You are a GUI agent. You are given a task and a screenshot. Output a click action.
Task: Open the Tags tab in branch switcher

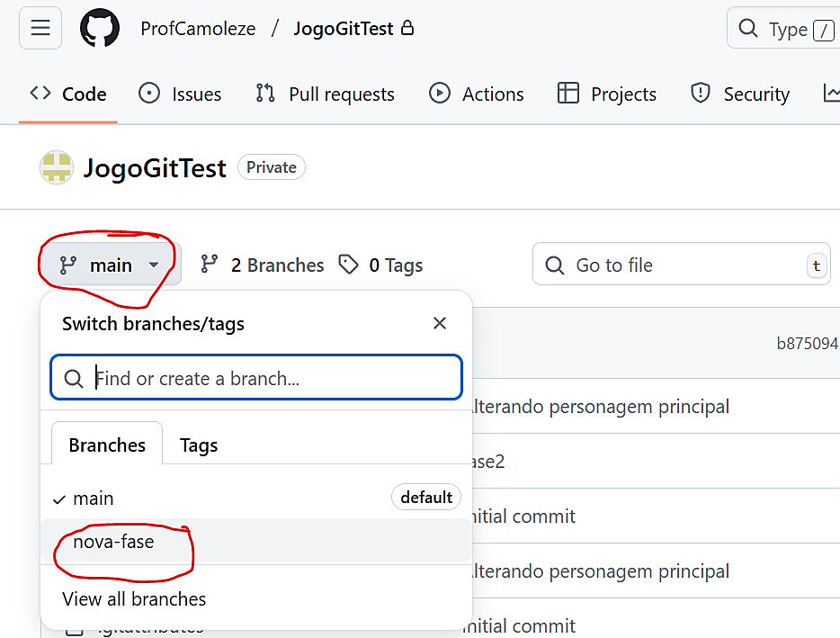(x=199, y=445)
